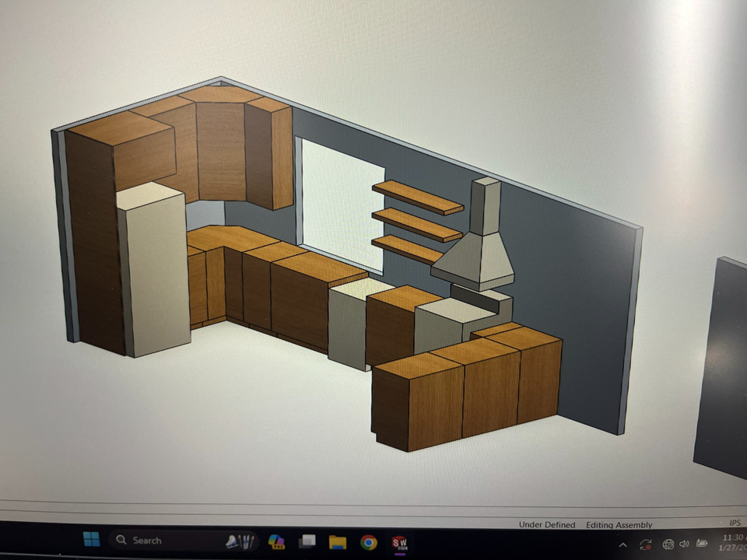Open File Explorer from the taskbar
747x560 pixels.
[x=337, y=542]
